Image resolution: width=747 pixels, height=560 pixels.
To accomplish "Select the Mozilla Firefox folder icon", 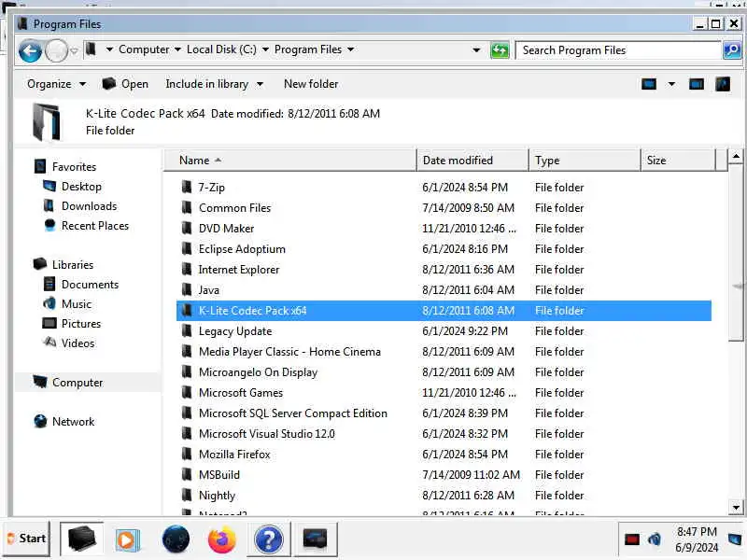I will coord(187,454).
